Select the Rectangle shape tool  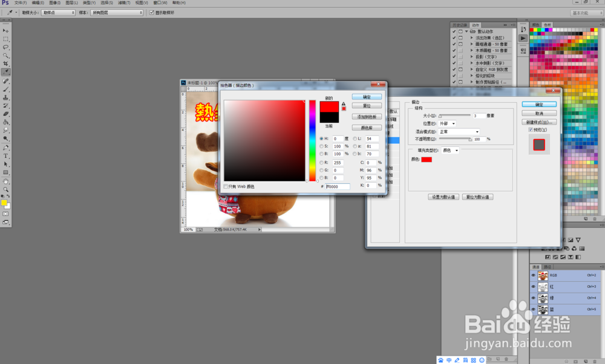point(6,173)
